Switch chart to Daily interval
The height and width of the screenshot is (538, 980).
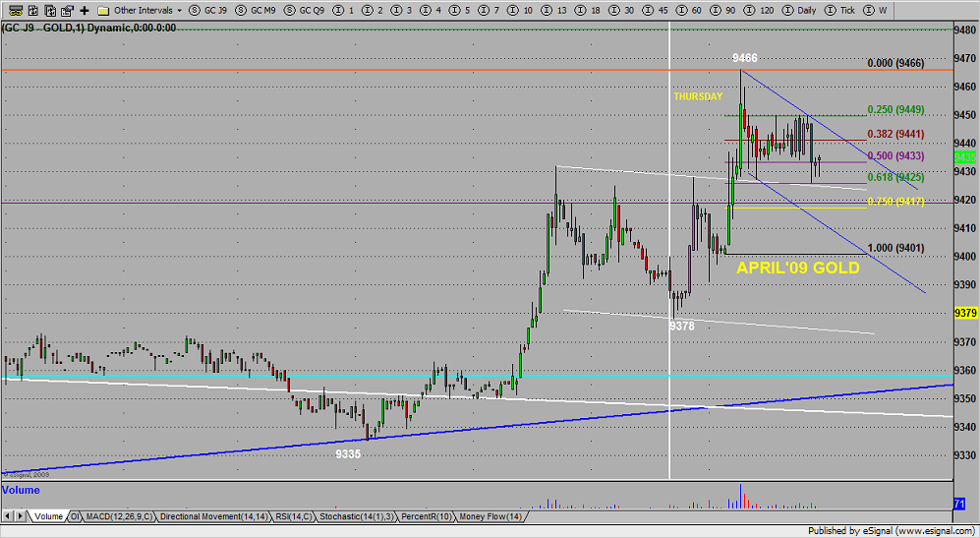tap(800, 11)
